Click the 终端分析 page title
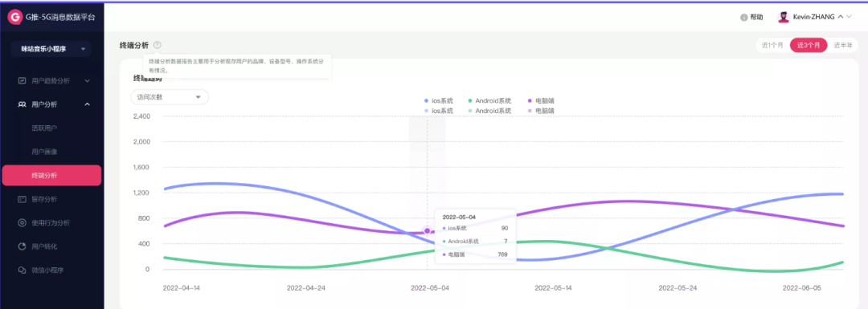Image resolution: width=868 pixels, height=309 pixels. [134, 45]
